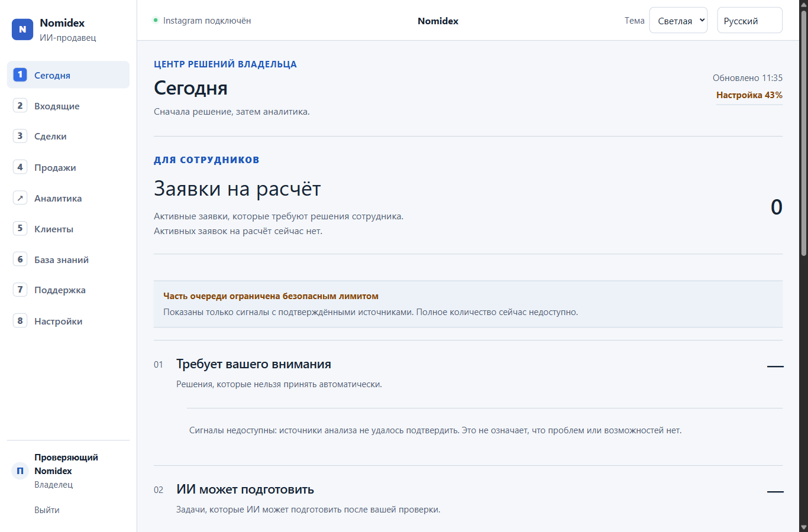Open Analytics via its arrow icon
This screenshot has height=532, width=808.
click(x=20, y=198)
